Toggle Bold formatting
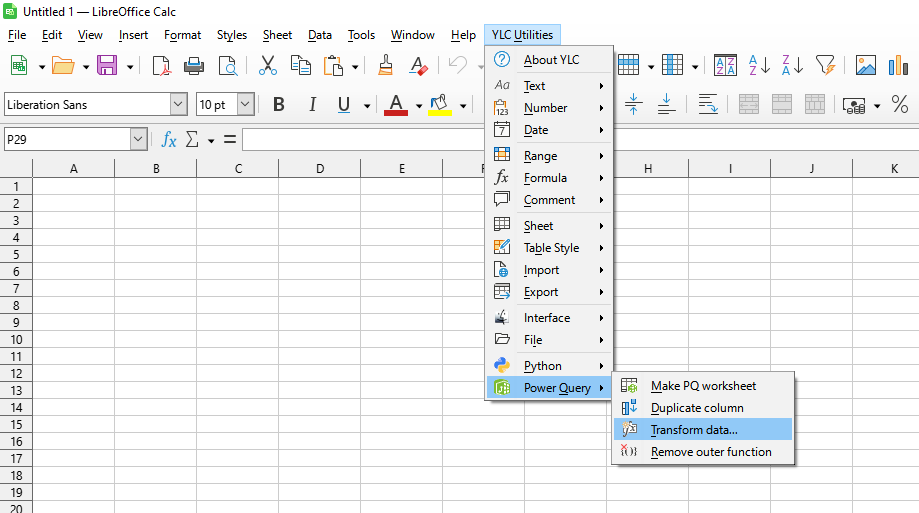This screenshot has height=513, width=919. [279, 105]
